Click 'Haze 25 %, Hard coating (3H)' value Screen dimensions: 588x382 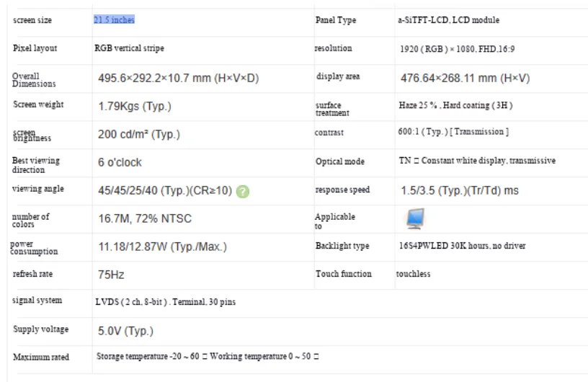(x=455, y=105)
